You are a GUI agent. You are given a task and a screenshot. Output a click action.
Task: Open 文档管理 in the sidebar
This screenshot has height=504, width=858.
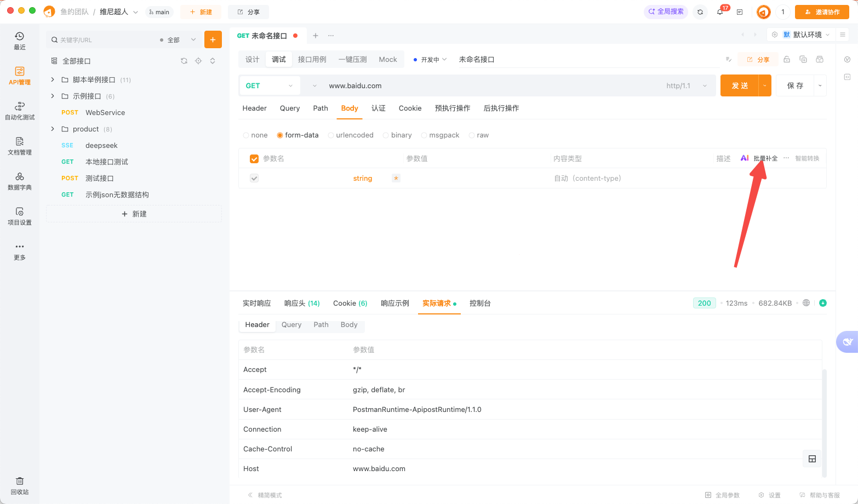[x=20, y=146]
